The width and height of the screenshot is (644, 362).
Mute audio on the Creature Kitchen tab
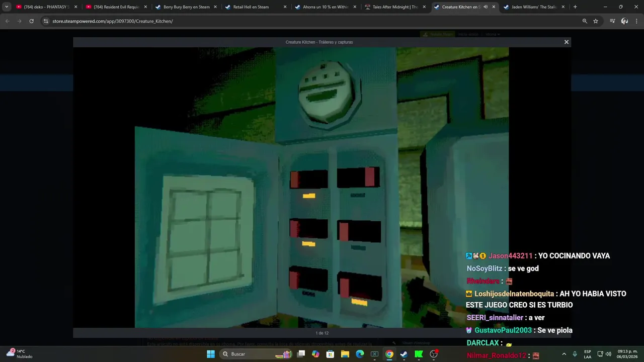(486, 7)
